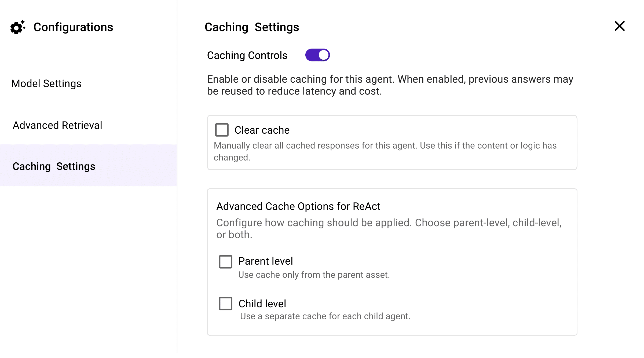This screenshot has width=644, height=358.
Task: Select Caching Settings in the sidebar
Action: pos(54,166)
